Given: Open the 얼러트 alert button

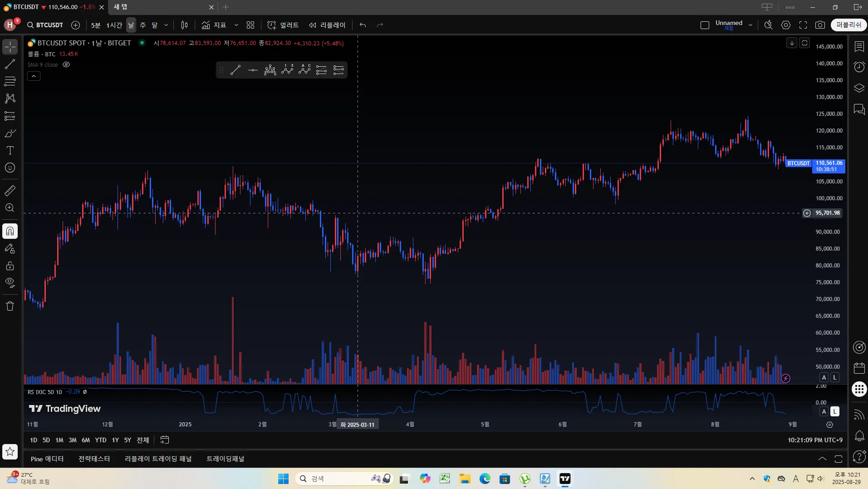Looking at the screenshot, I should point(283,25).
